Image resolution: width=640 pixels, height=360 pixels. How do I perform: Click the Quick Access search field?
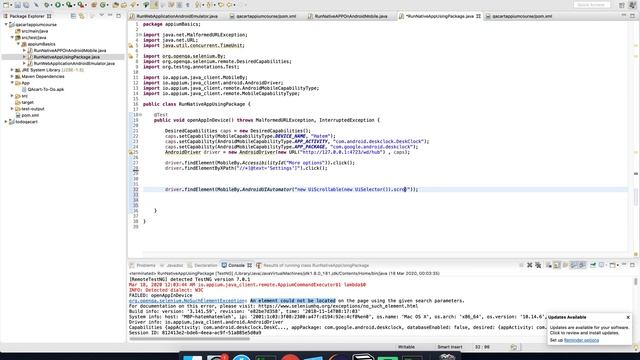(x=592, y=5)
